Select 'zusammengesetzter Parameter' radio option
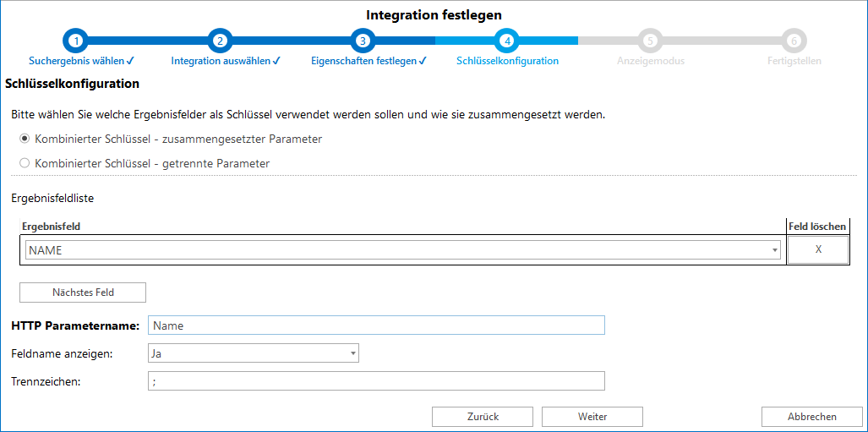This screenshot has width=868, height=432. [25, 139]
